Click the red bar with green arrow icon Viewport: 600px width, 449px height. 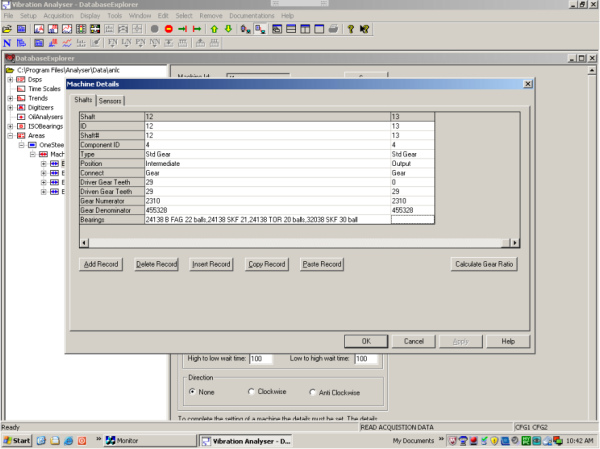(197, 29)
